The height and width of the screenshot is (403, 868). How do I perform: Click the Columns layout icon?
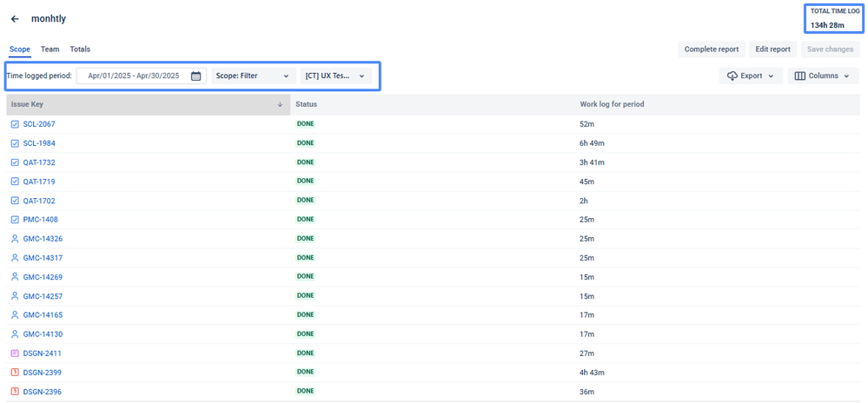(x=800, y=76)
